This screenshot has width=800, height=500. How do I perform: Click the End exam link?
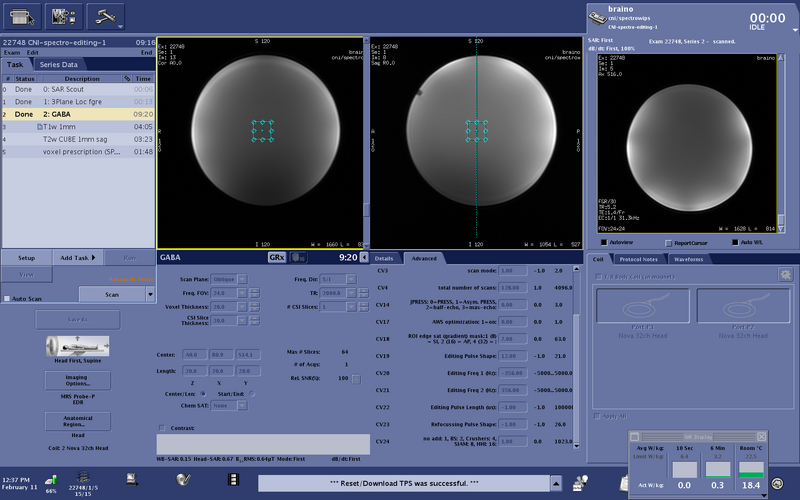(x=146, y=53)
